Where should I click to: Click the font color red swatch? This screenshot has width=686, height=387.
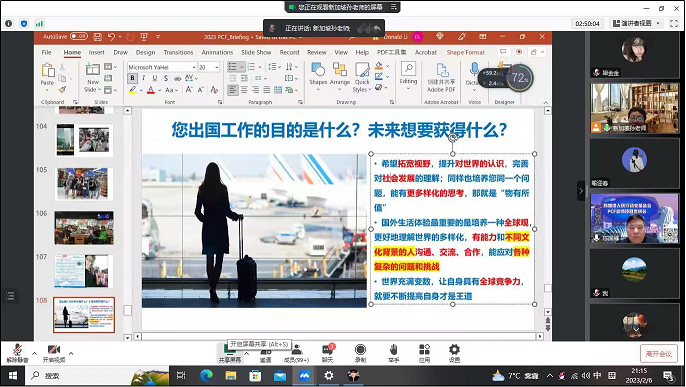coord(150,90)
